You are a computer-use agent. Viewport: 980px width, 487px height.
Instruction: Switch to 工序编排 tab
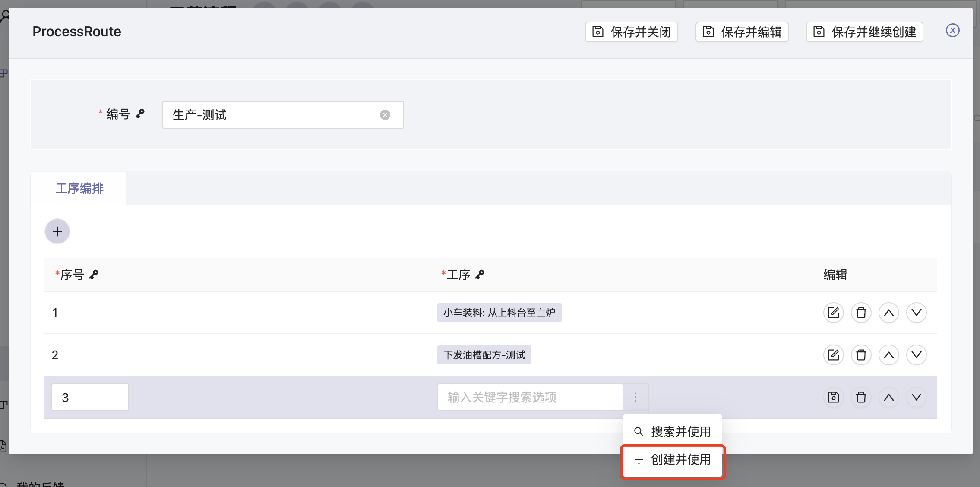tap(79, 188)
